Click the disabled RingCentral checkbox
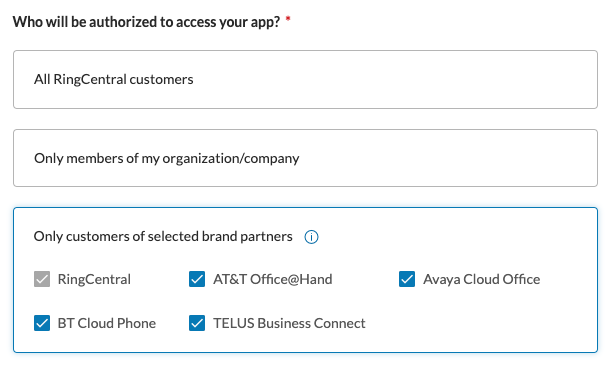 (42, 279)
